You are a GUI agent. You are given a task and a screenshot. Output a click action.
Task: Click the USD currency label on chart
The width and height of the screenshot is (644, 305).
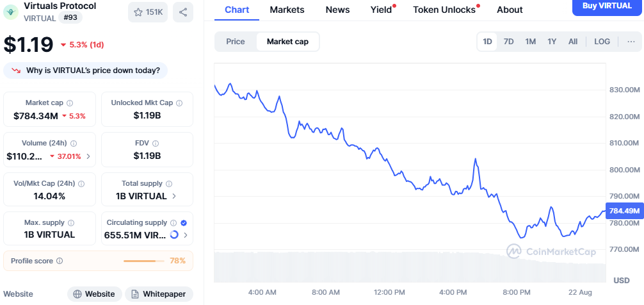(x=622, y=281)
